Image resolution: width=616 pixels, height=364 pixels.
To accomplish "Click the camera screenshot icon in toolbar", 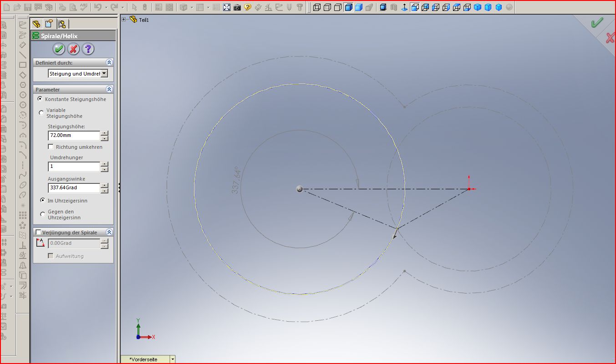I will pos(237,7).
